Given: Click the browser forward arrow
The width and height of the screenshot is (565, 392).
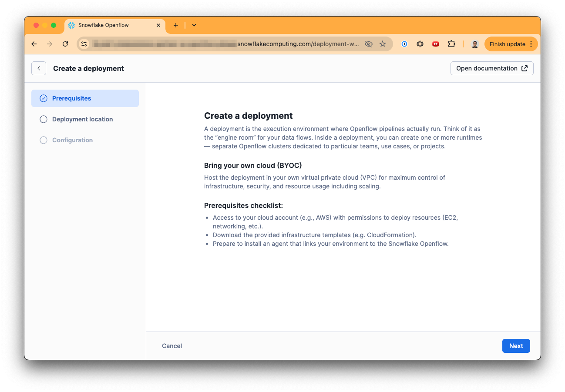Looking at the screenshot, I should click(x=50, y=44).
